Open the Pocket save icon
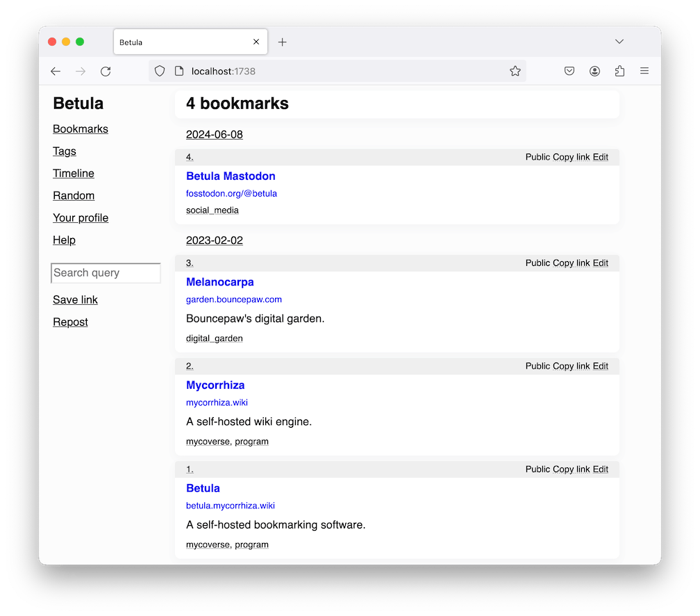 569,71
